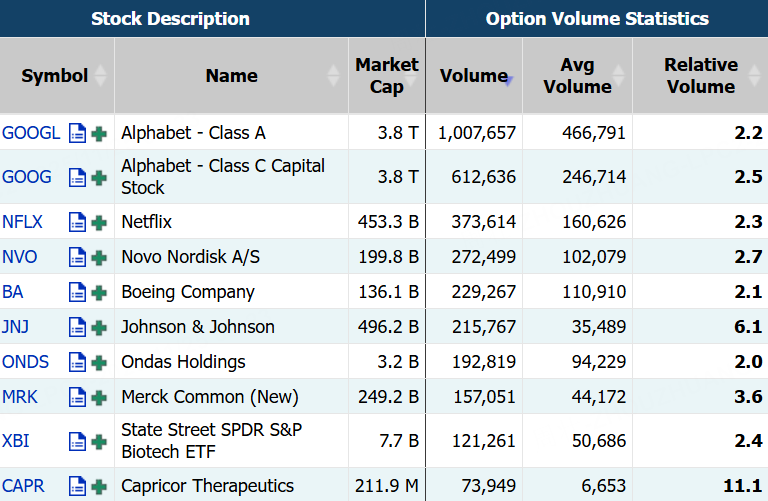Add JNJ using the green plus
The height and width of the screenshot is (501, 768).
[99, 327]
